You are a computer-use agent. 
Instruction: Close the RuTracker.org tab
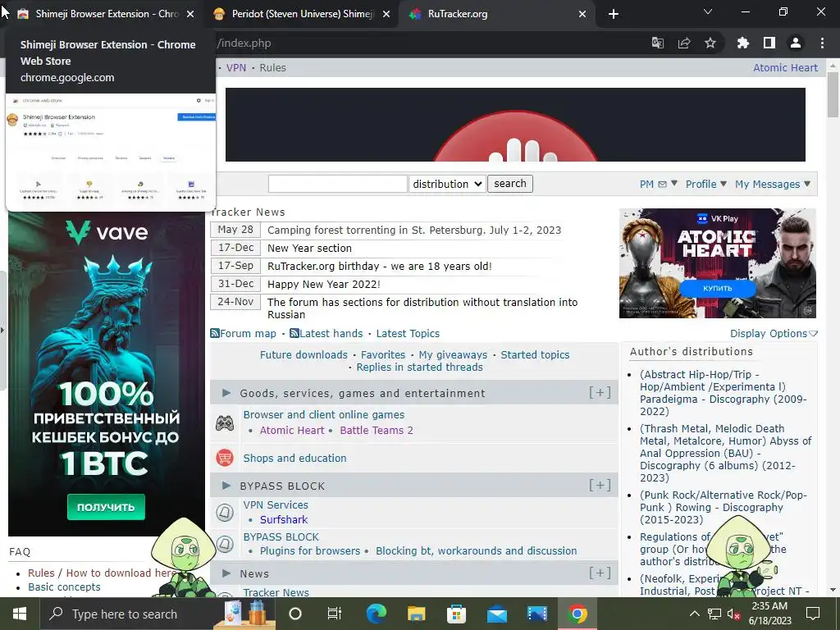pyautogui.click(x=582, y=14)
